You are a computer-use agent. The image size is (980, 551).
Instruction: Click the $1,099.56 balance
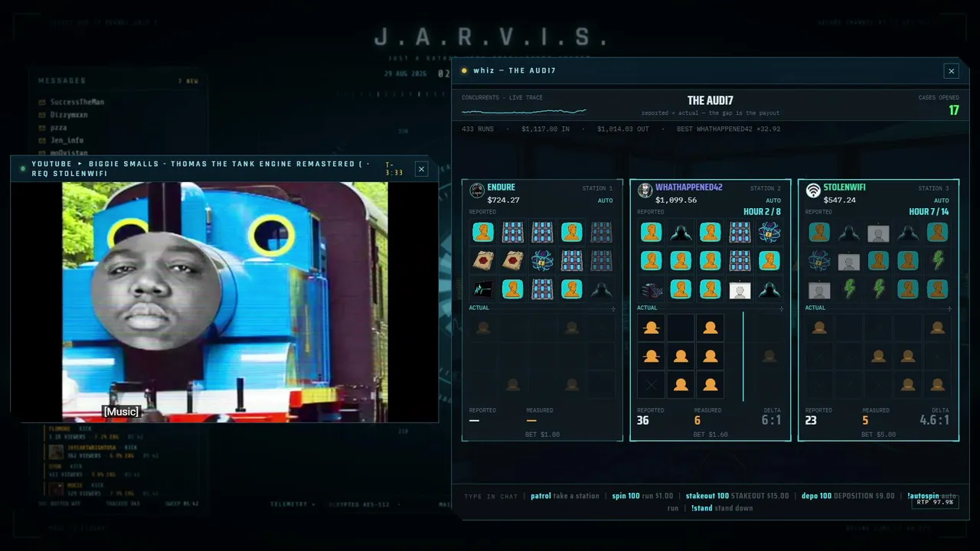pyautogui.click(x=676, y=201)
